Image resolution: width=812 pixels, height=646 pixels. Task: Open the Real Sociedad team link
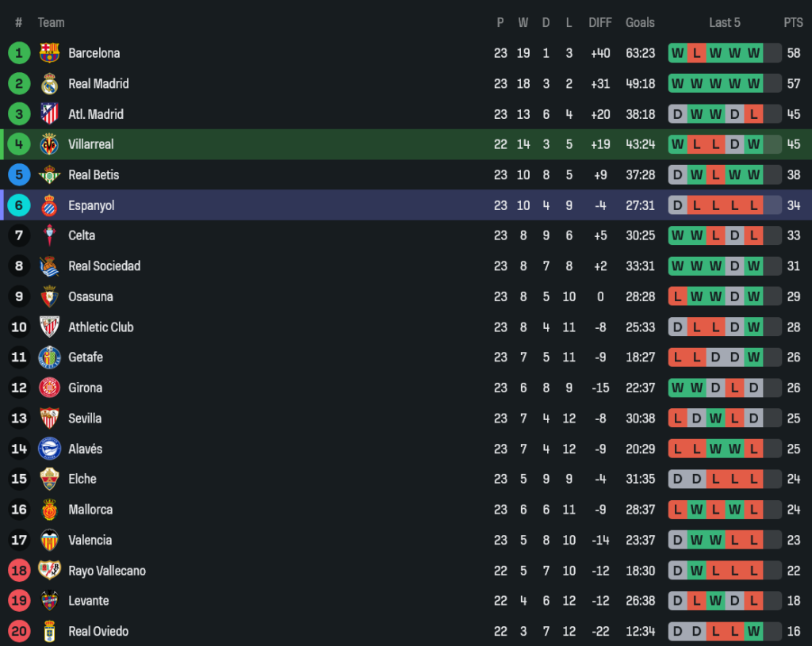coord(104,266)
